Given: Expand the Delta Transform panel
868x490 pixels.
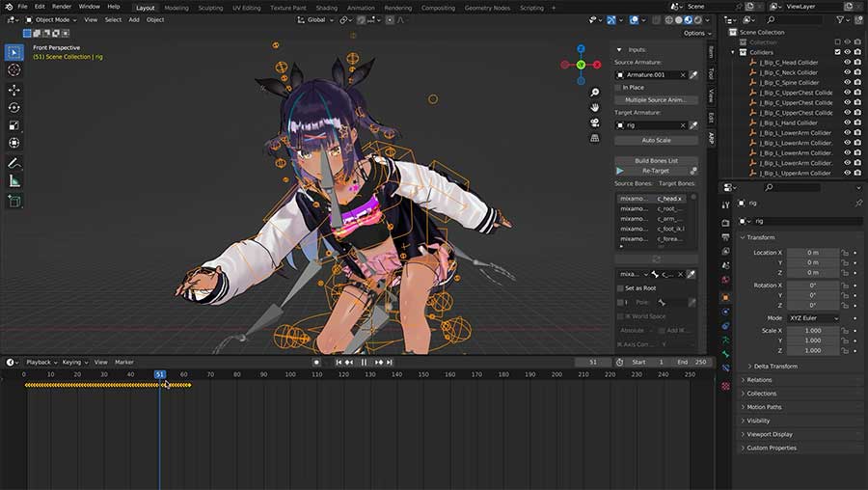Looking at the screenshot, I should 775,367.
